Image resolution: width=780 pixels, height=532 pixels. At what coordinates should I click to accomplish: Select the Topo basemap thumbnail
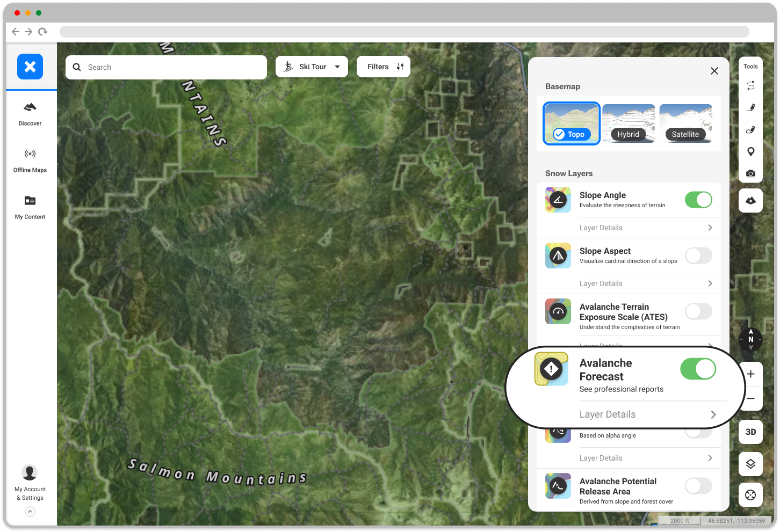(x=572, y=123)
